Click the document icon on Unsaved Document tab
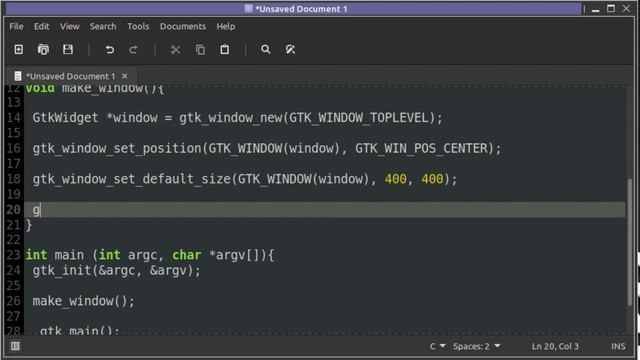The width and height of the screenshot is (640, 360). (x=18, y=76)
